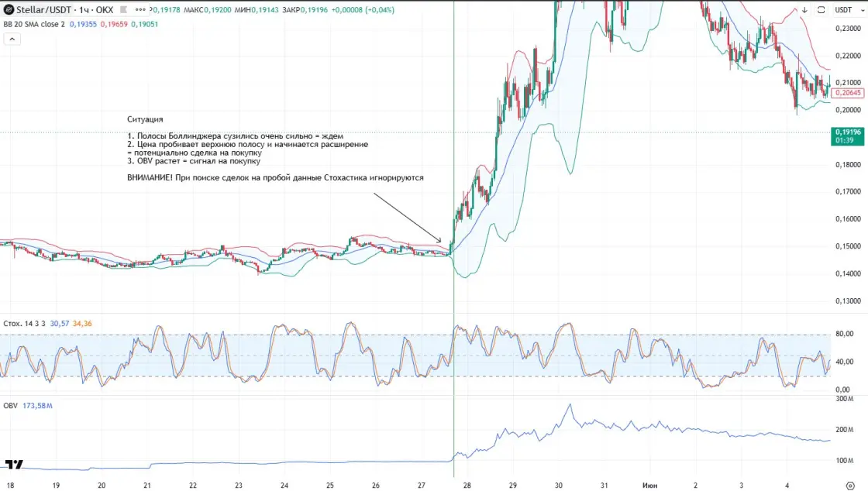Screen dimensions: 868x491
Task: Click the flag icon beside OKX
Action: coord(123,9)
